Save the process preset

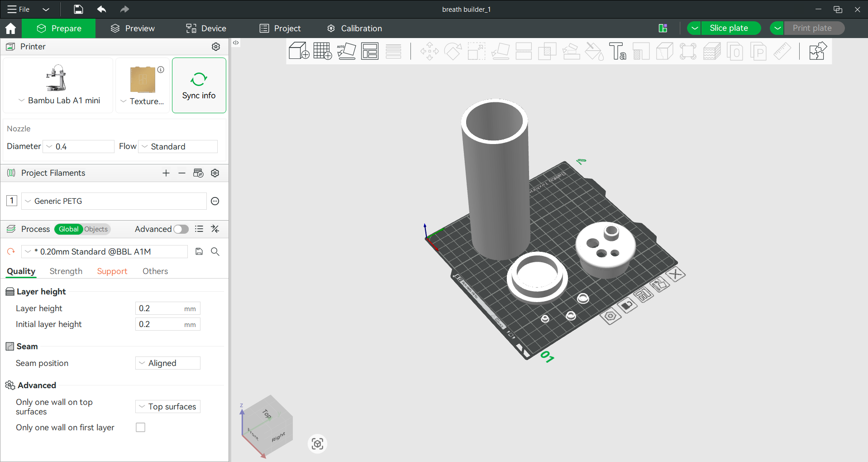[x=199, y=251]
